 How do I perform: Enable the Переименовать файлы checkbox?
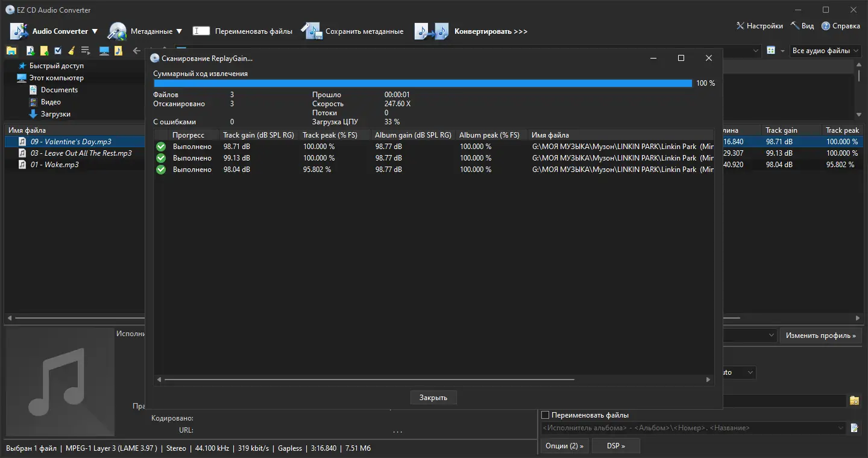[546, 415]
